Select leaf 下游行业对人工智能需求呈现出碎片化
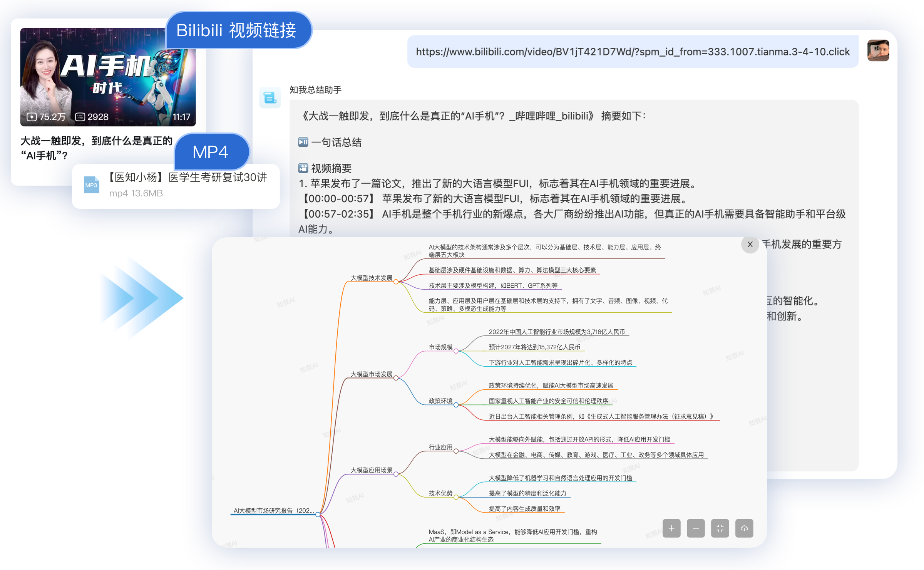The image size is (924, 570). click(560, 362)
